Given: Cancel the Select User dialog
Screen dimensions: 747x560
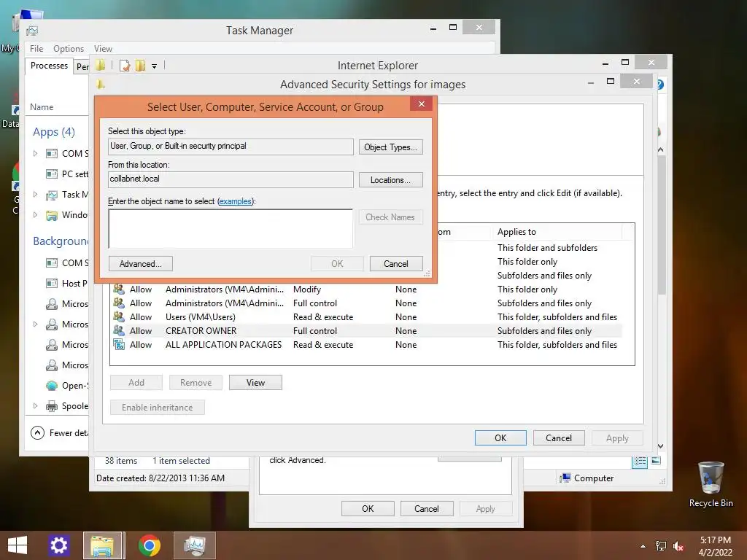Looking at the screenshot, I should pos(396,264).
